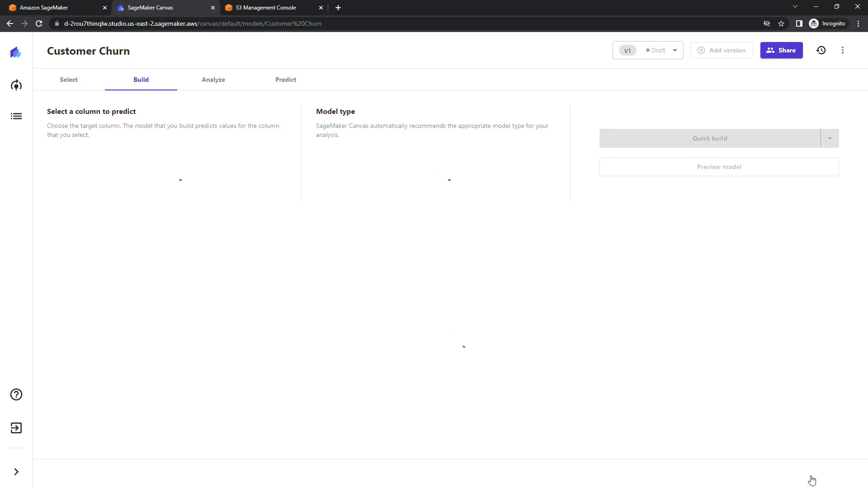
Task: Bookmark this page with the star icon
Action: coord(781,23)
